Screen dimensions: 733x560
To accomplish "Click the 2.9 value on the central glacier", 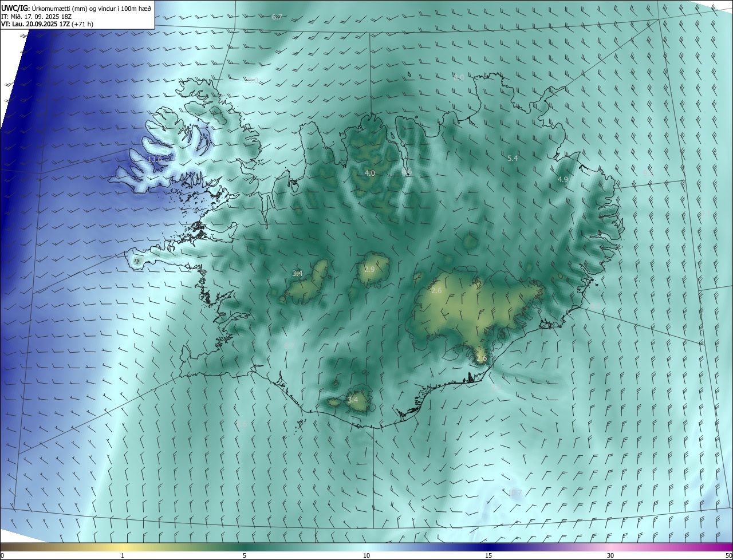I will (369, 269).
